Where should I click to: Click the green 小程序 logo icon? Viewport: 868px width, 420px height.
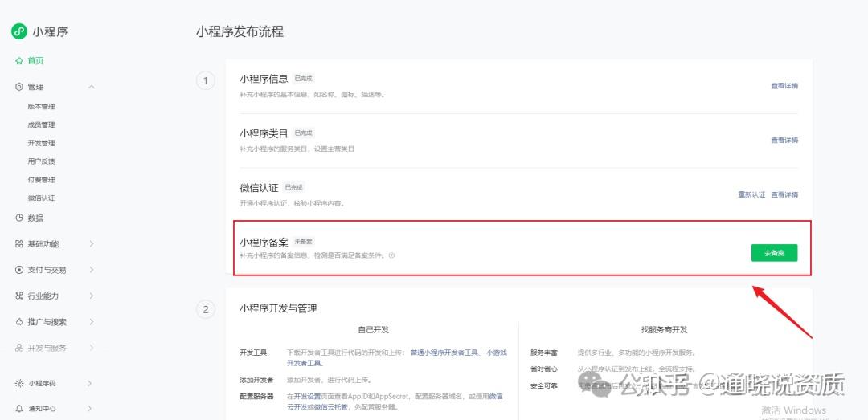18,31
